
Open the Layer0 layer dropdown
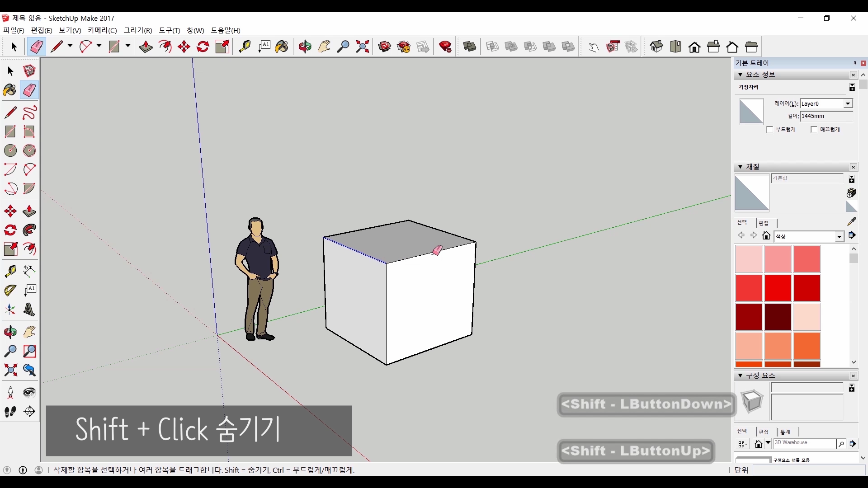coord(848,103)
